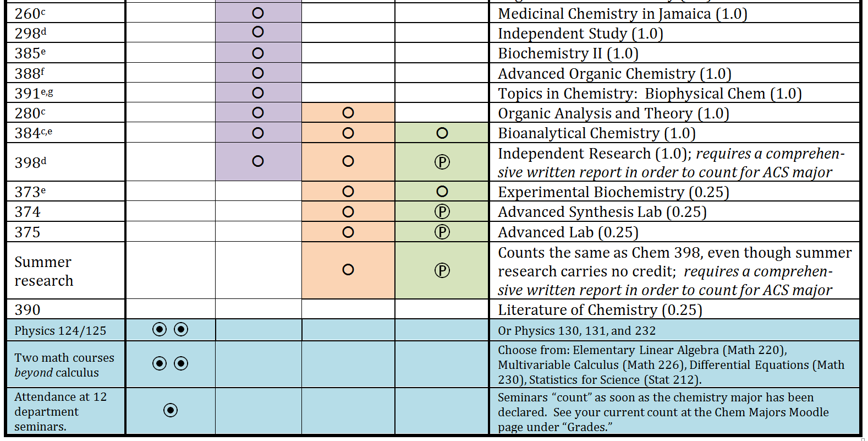
Task: Select the second filled circle for two math courses
Action: [x=181, y=363]
